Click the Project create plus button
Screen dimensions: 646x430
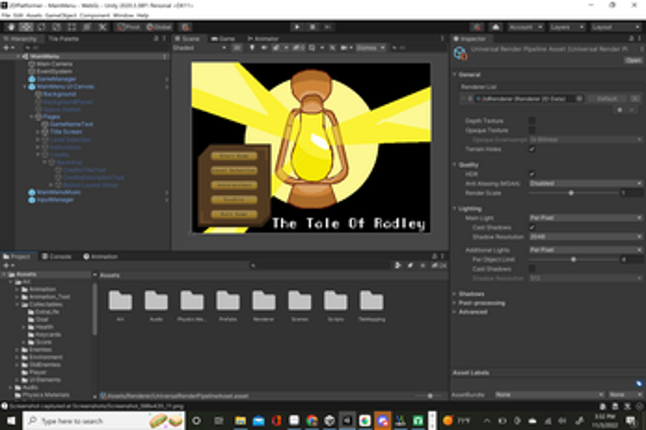pyautogui.click(x=6, y=266)
